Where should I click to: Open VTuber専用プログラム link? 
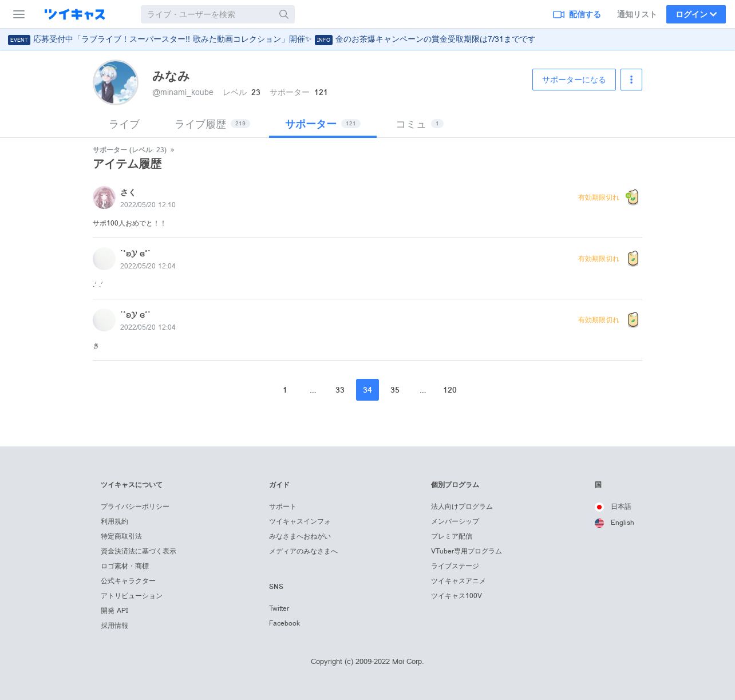click(x=467, y=551)
